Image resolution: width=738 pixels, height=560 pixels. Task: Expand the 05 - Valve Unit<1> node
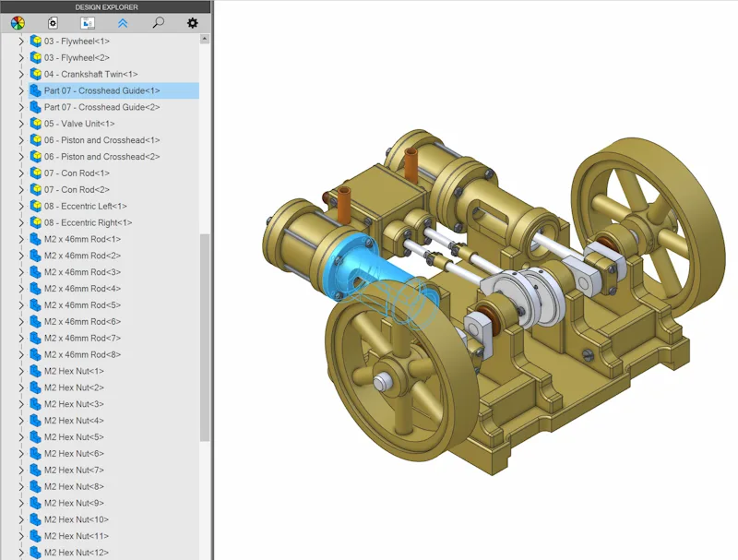[21, 124]
